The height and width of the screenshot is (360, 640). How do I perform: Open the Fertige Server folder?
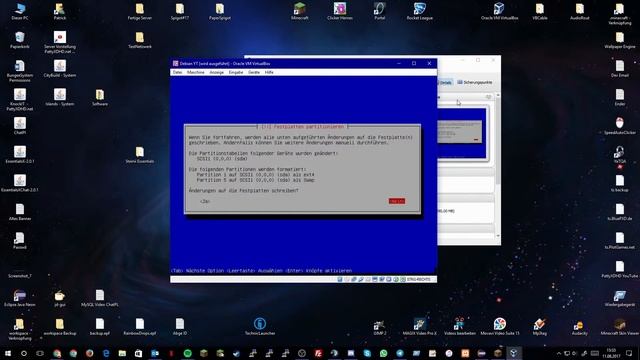pyautogui.click(x=140, y=11)
